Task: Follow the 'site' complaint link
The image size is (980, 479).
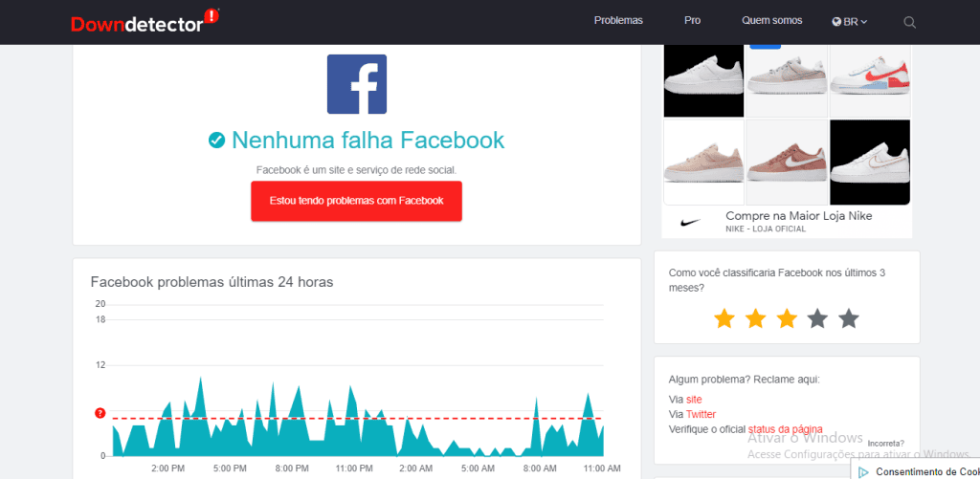Action: 694,399
